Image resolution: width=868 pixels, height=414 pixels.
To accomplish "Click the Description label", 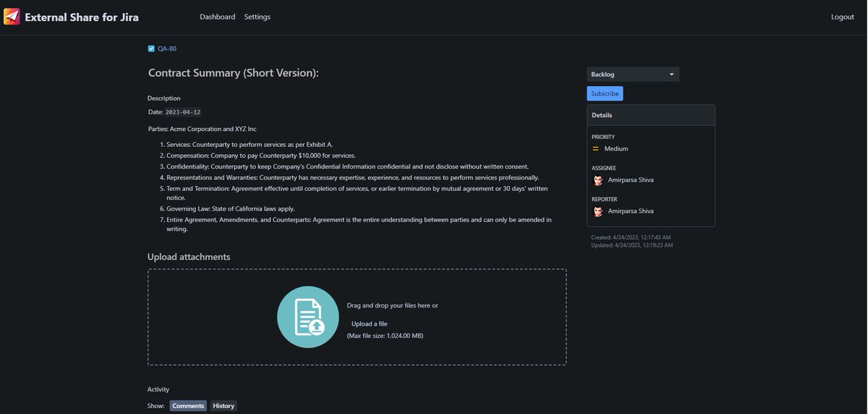I will click(x=164, y=98).
